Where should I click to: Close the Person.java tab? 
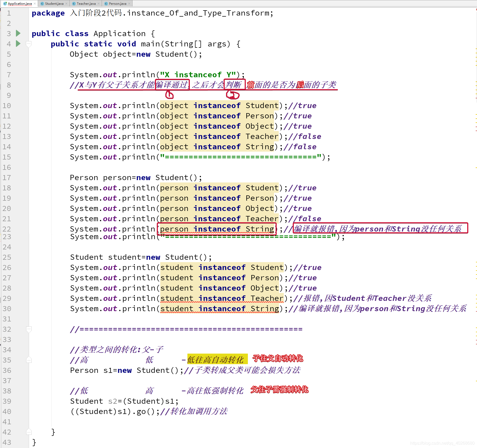click(129, 3)
